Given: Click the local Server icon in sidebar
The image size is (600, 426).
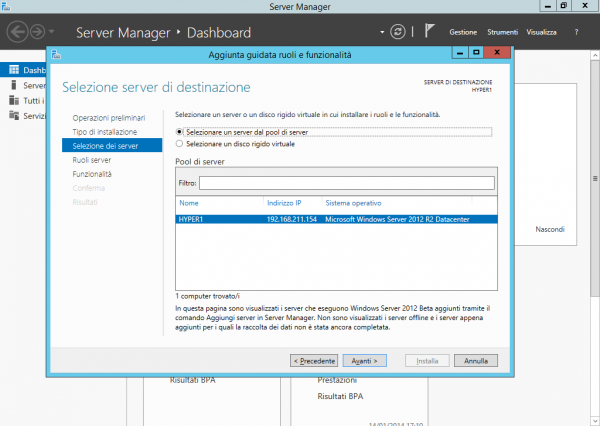Looking at the screenshot, I should click(x=14, y=85).
